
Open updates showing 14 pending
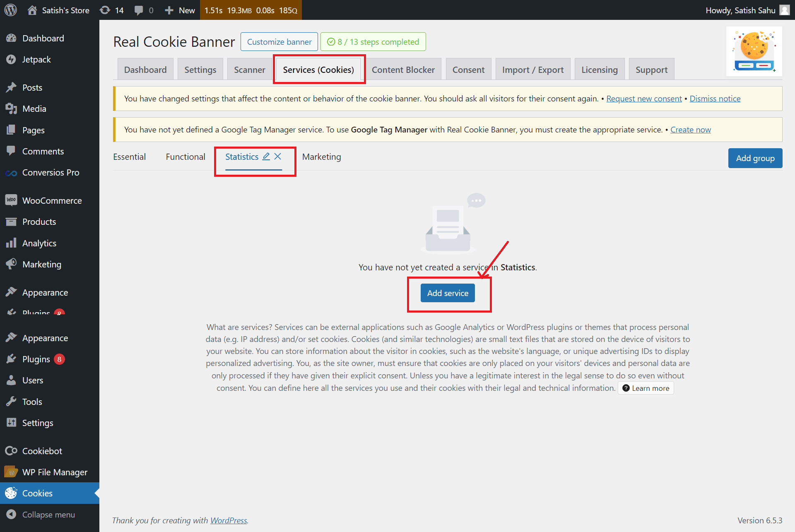(x=111, y=10)
